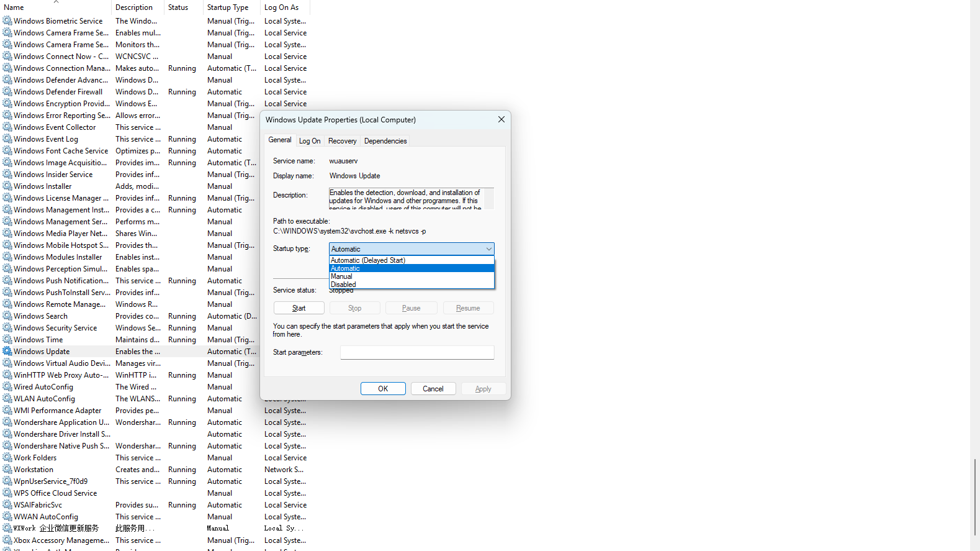Select the Windows Defender Firewall service icon
The height and width of the screenshot is (551, 980).
click(x=7, y=92)
